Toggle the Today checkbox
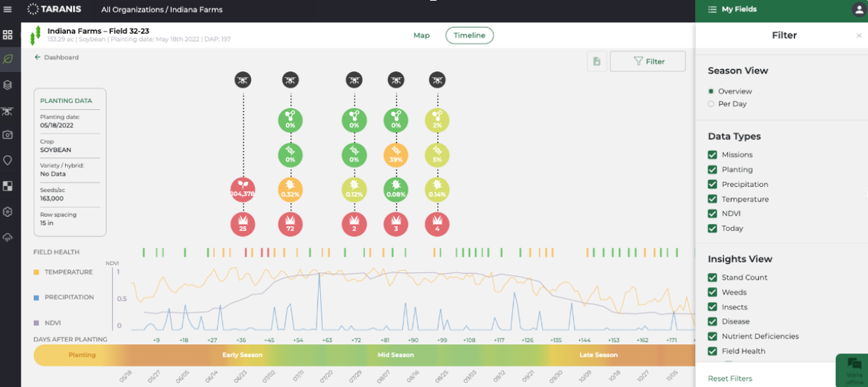868x387 pixels. (712, 228)
